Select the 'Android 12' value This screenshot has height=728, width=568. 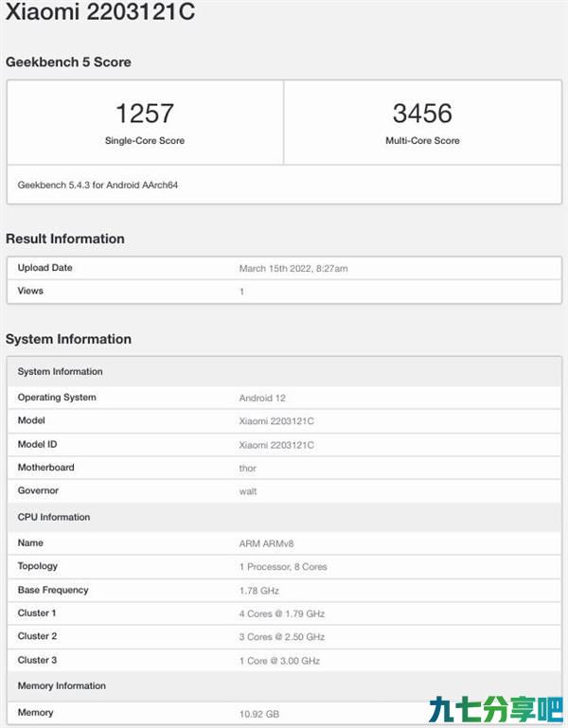pyautogui.click(x=262, y=398)
